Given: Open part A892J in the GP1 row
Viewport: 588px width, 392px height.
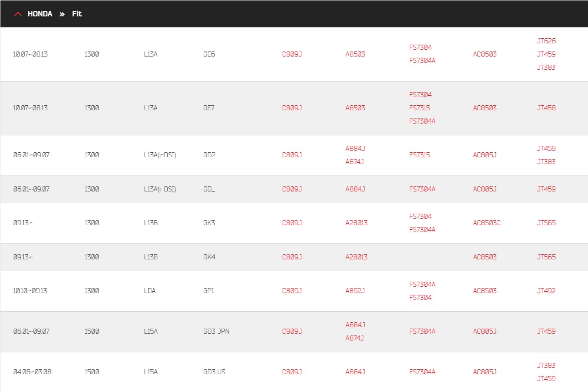Looking at the screenshot, I should 355,291.
